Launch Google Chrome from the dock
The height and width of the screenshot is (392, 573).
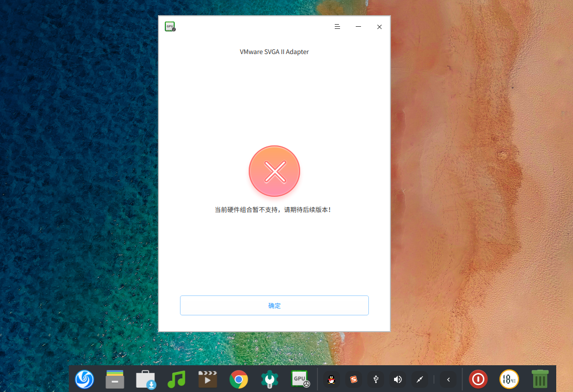tap(238, 379)
